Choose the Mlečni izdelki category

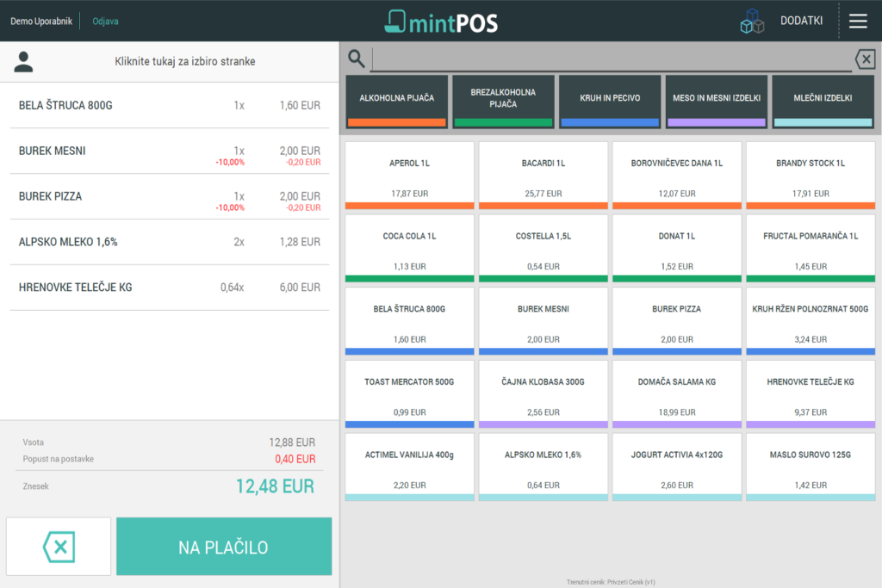(823, 102)
